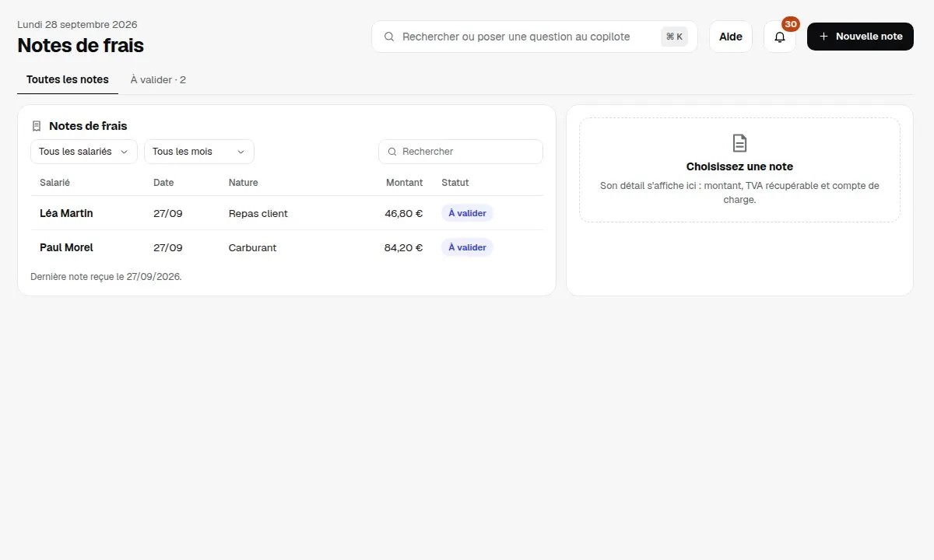Click the Repas client cell
The image size is (934, 560).
point(258,213)
